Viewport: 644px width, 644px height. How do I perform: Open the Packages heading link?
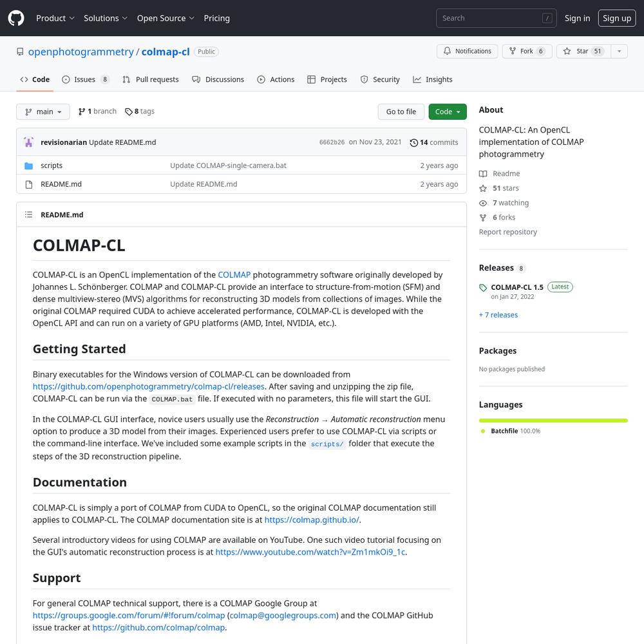point(498,351)
